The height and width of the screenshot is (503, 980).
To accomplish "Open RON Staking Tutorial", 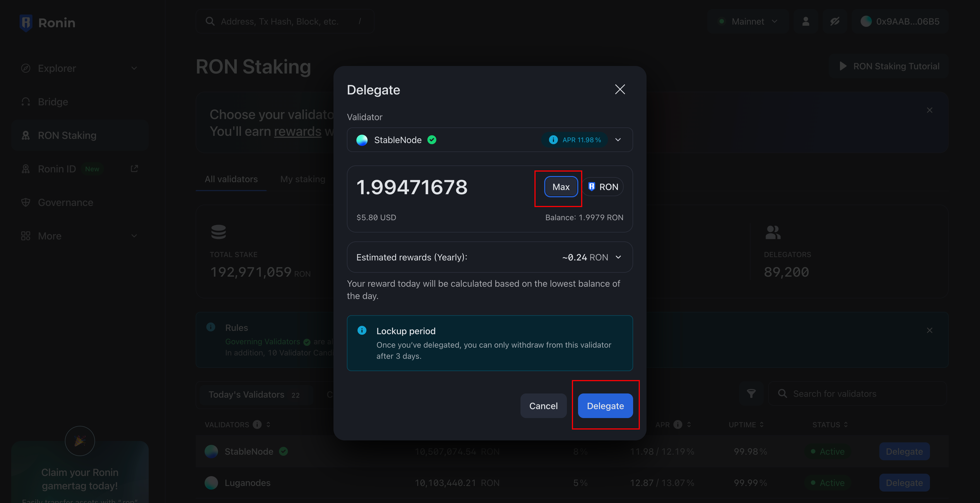I will [x=888, y=66].
